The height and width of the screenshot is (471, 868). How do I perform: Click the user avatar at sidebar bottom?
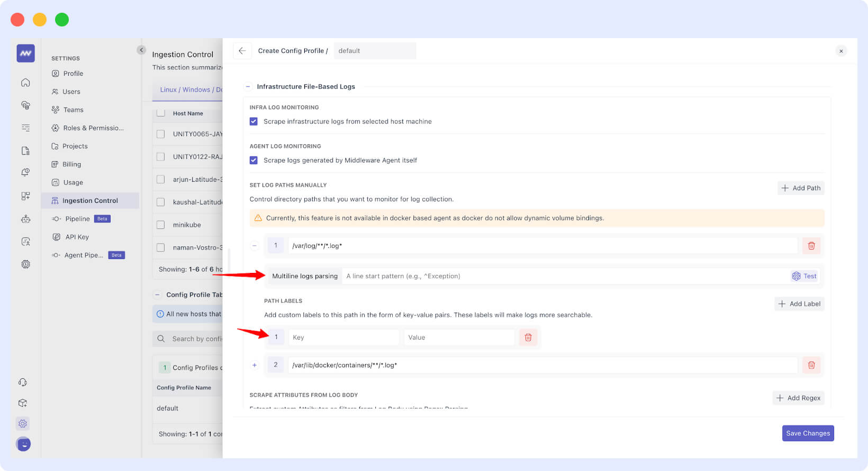coord(23,444)
